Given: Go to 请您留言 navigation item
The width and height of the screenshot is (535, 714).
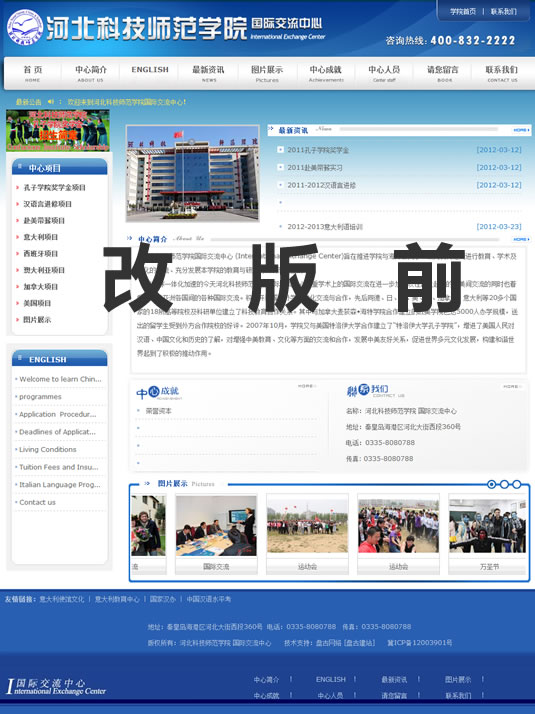Looking at the screenshot, I should point(443,73).
